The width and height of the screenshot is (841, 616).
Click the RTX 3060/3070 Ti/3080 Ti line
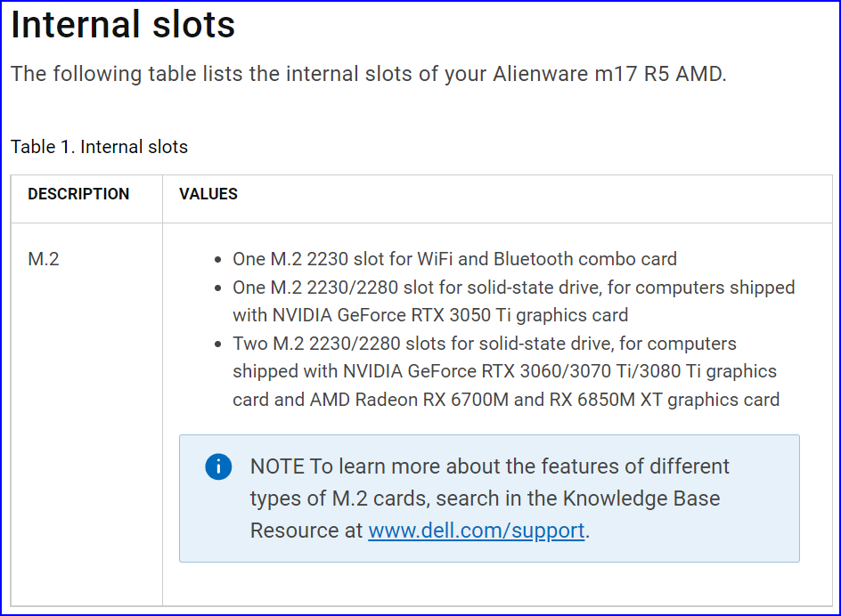point(504,371)
